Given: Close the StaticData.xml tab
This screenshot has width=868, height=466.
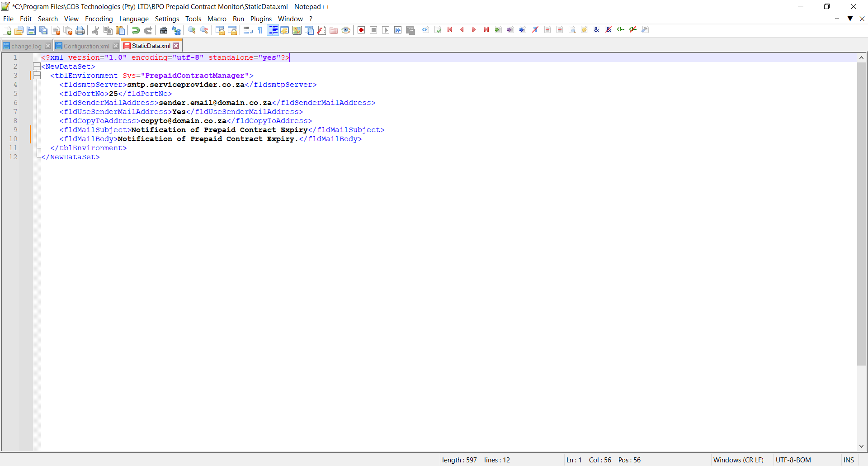Looking at the screenshot, I should (176, 46).
